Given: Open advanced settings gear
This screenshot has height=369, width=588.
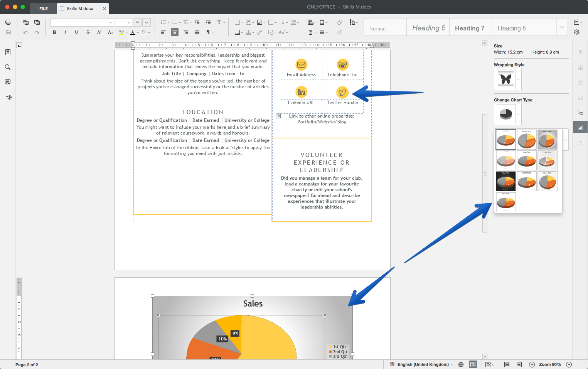Looking at the screenshot, I should (577, 32).
